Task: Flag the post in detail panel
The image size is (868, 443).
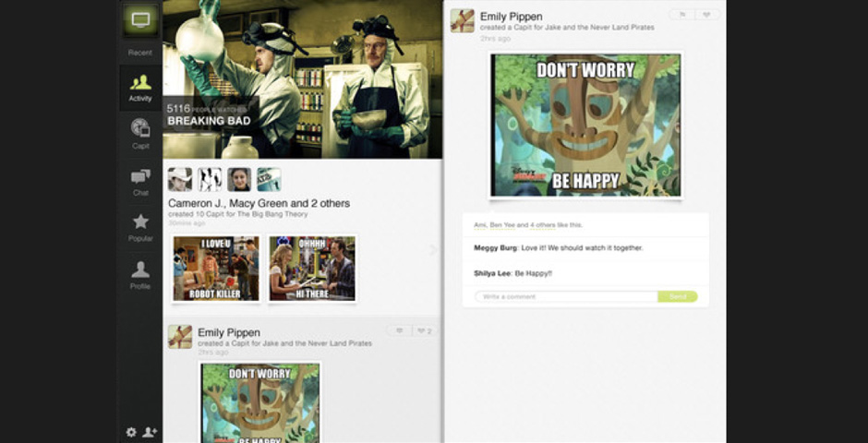Action: click(x=681, y=15)
